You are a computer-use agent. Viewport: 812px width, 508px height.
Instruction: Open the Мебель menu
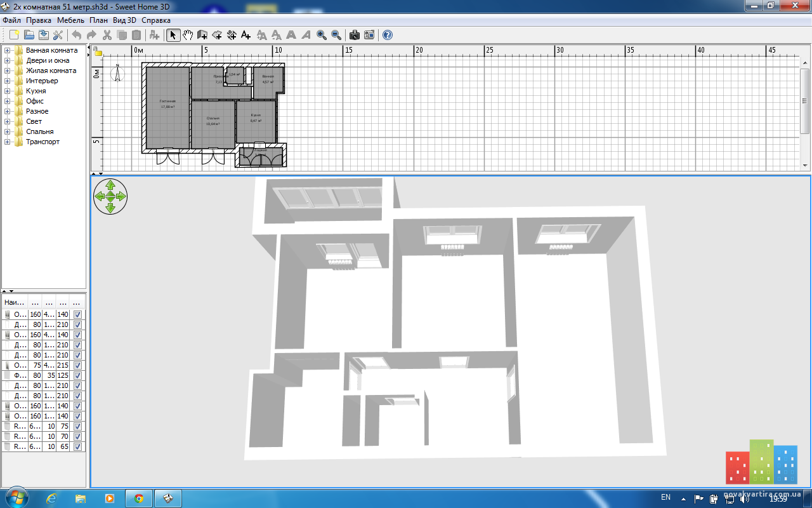(70, 20)
